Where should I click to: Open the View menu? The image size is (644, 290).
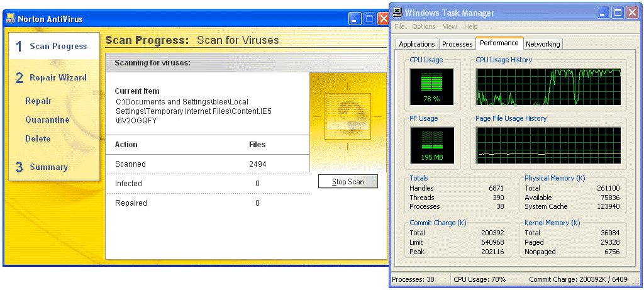(450, 27)
